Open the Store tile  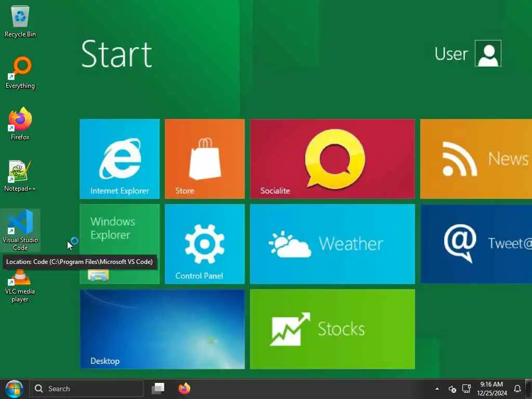pos(205,159)
